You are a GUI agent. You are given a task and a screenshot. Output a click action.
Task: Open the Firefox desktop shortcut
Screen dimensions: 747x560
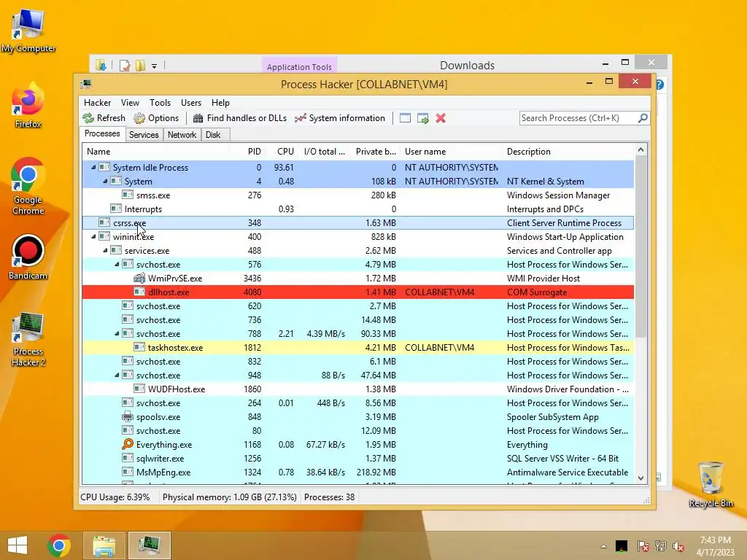pos(28,106)
